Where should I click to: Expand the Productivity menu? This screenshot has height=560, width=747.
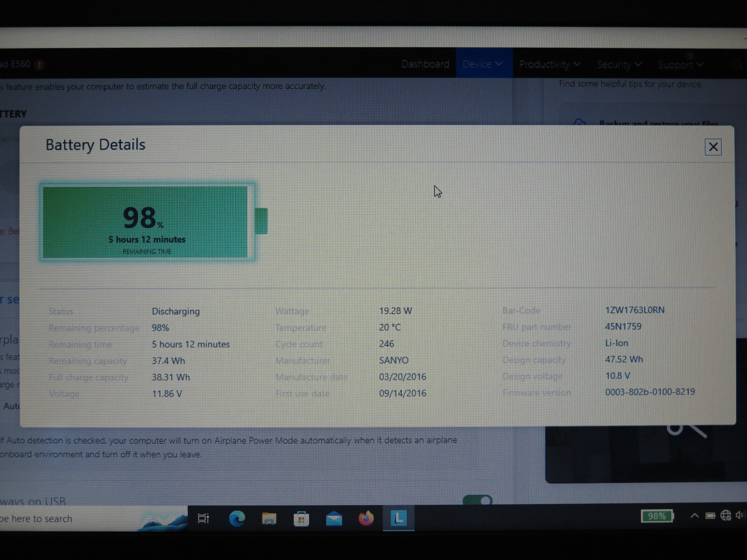pos(550,64)
